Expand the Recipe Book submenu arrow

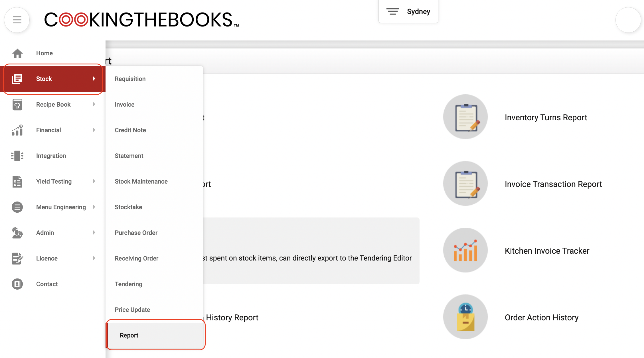(x=94, y=104)
